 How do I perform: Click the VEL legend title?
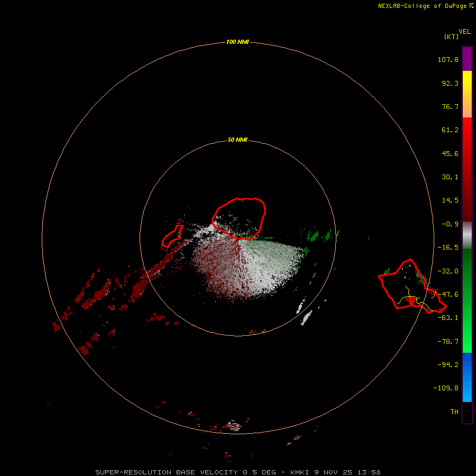click(x=464, y=32)
